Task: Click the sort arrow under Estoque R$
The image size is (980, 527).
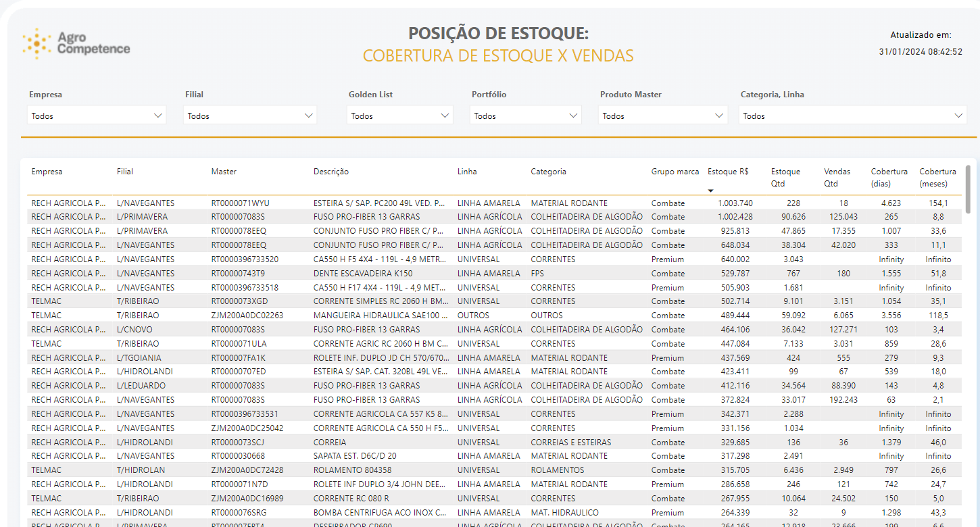Action: point(710,191)
